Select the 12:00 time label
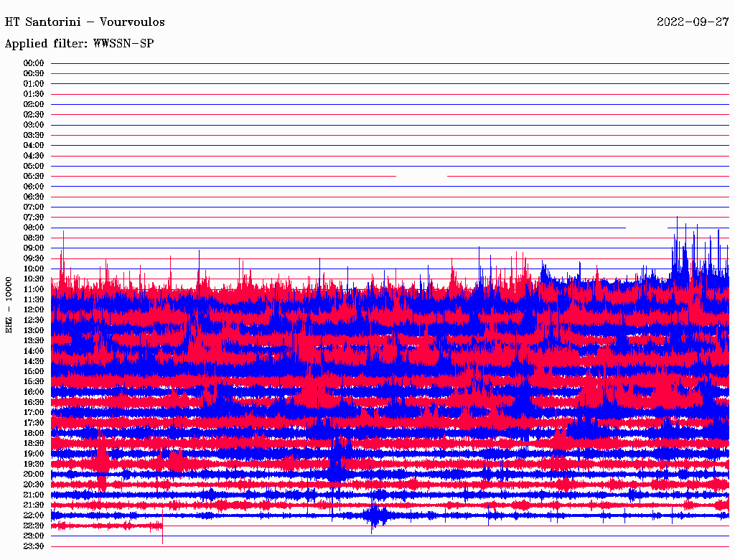The height and width of the screenshot is (560, 735). click(34, 309)
